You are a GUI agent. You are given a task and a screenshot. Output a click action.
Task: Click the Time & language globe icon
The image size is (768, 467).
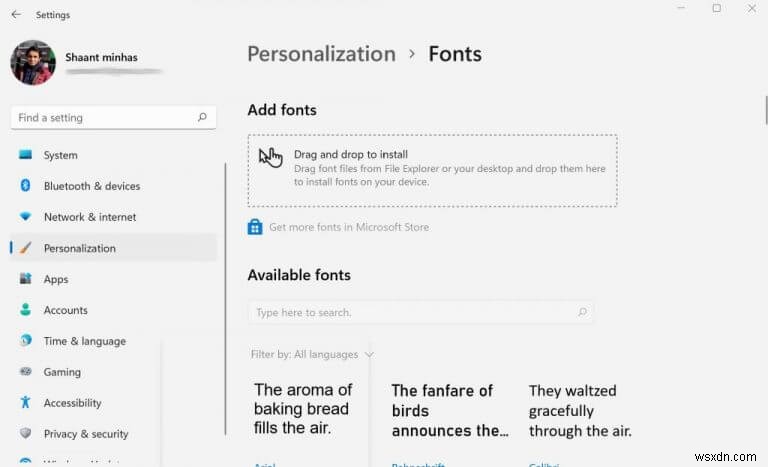coord(25,340)
